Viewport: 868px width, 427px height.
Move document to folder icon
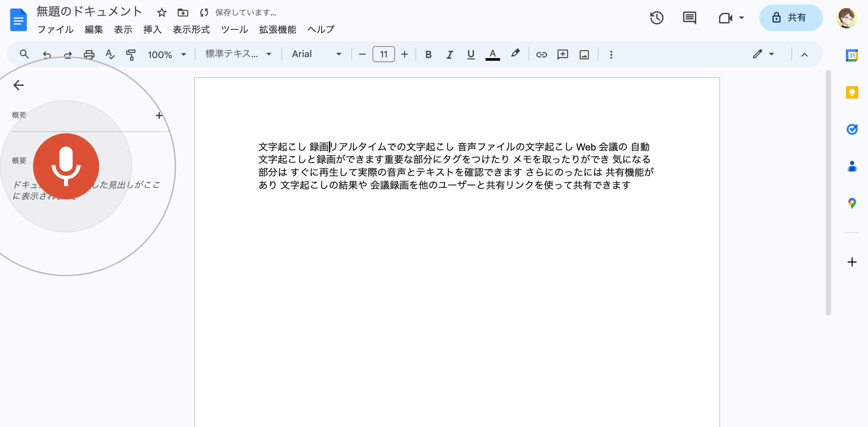pyautogui.click(x=183, y=13)
